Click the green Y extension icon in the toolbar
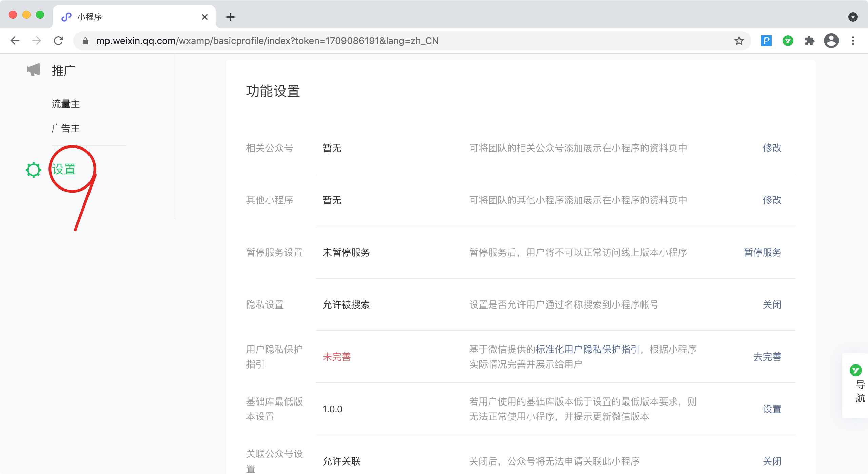 click(788, 41)
